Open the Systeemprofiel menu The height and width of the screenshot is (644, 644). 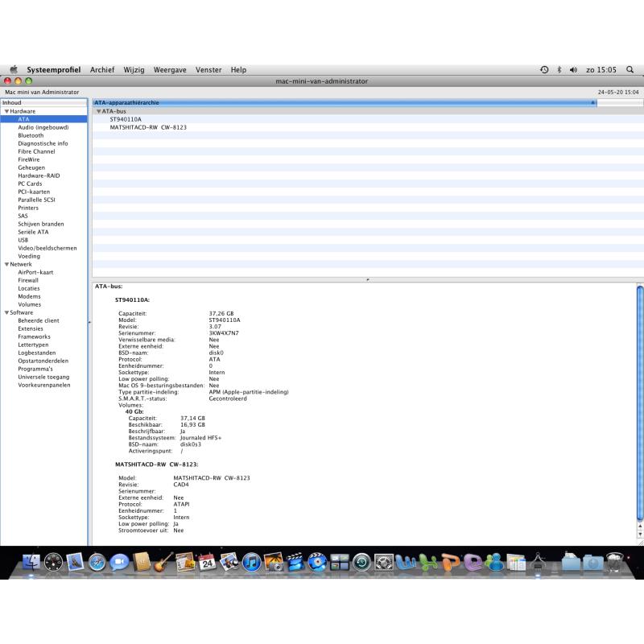click(x=54, y=70)
